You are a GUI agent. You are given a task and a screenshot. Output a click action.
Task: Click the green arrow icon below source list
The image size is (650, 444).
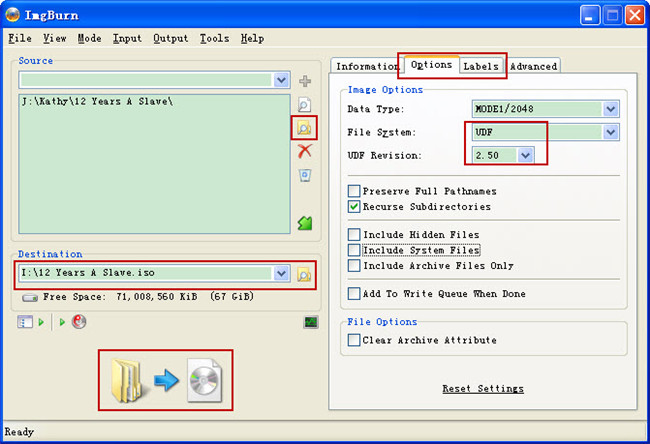(304, 223)
